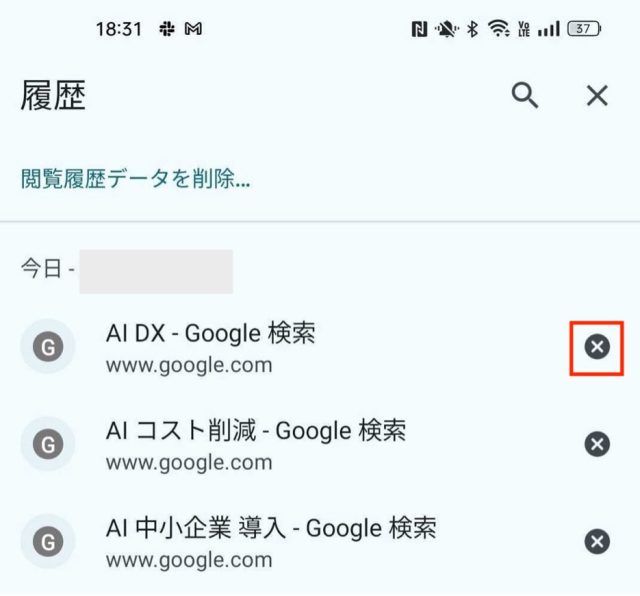Tap the battery indicator showing 37
Screen dimensions: 640x596
pos(584,29)
